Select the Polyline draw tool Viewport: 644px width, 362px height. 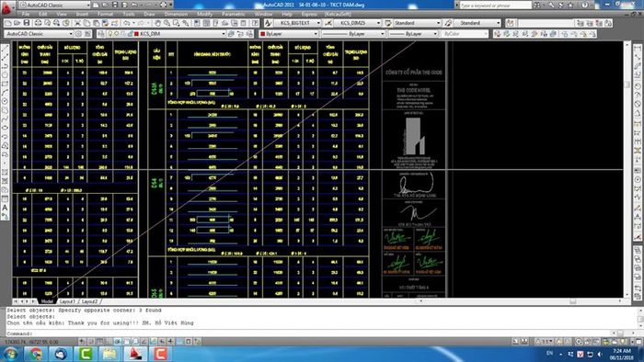(x=5, y=66)
